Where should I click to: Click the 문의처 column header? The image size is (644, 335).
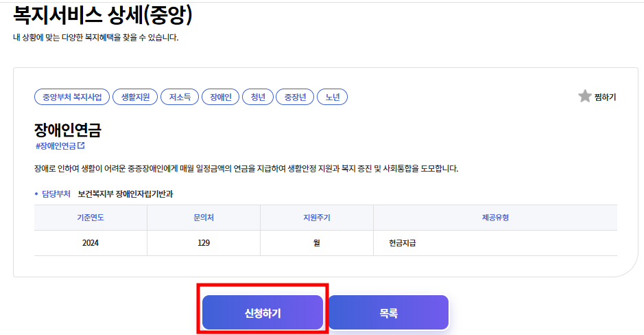(204, 218)
